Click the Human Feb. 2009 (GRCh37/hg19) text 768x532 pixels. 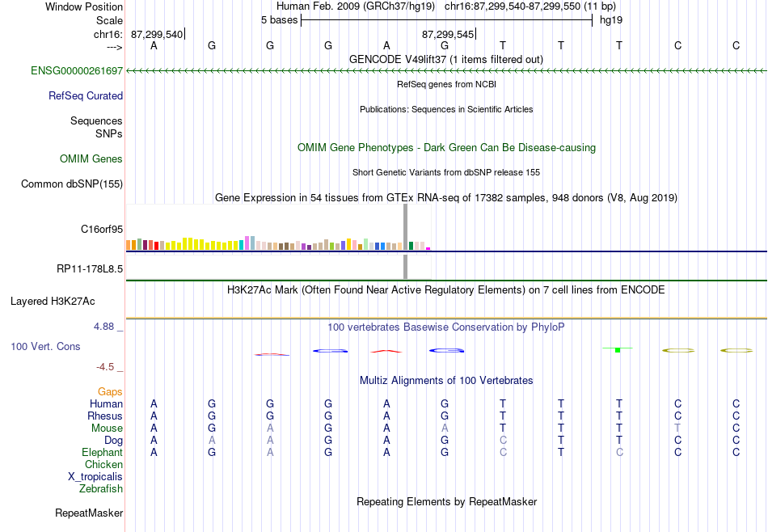click(356, 6)
